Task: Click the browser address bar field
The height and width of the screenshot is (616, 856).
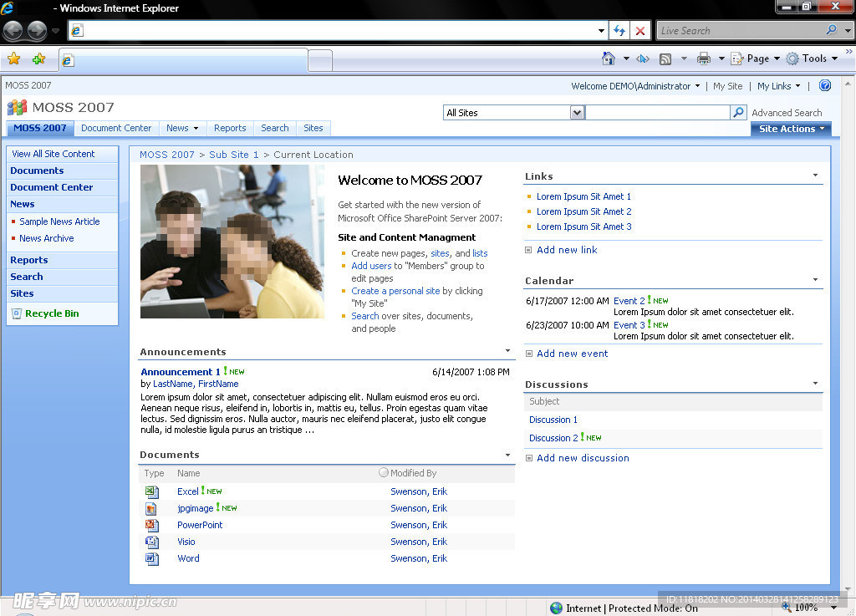Action: pyautogui.click(x=338, y=31)
